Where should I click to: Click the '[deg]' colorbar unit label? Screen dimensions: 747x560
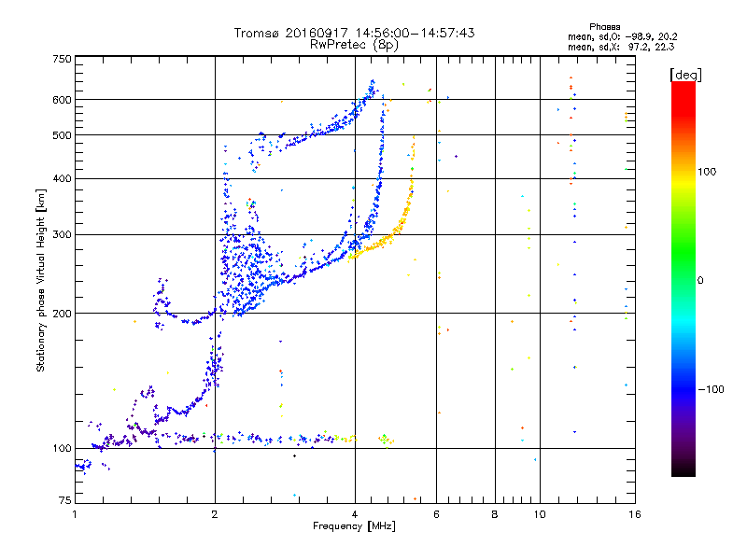pyautogui.click(x=685, y=75)
